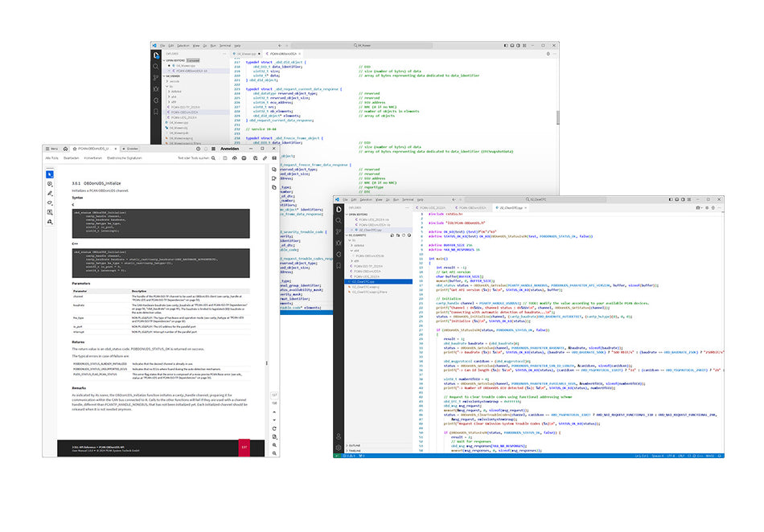Toggle the primary sidebar visibility in VS Code

pos(671,199)
